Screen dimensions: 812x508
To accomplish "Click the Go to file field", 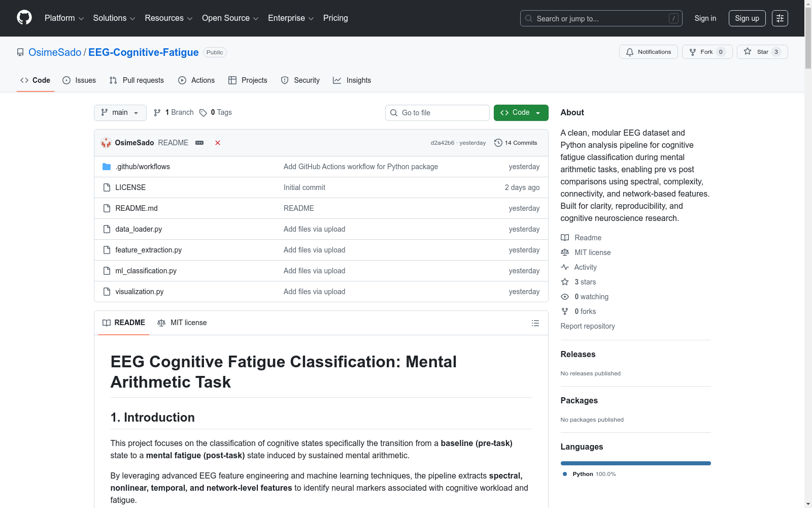I will coord(437,113).
